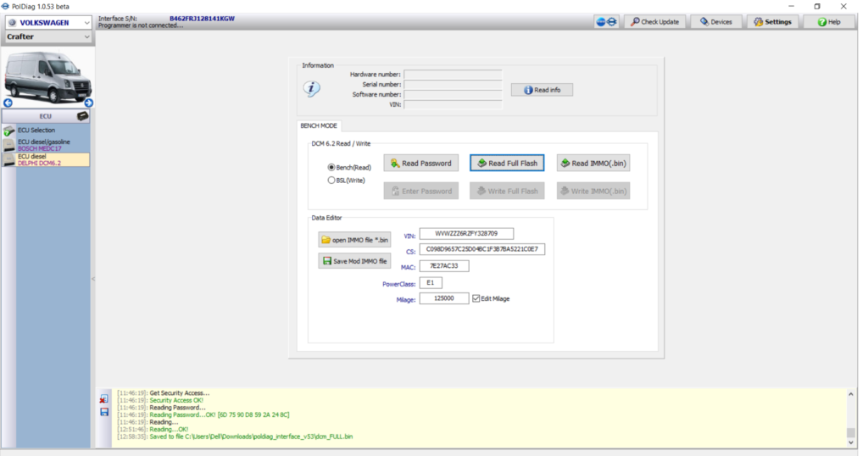
Task: Click the interface connection icon near Check Update
Action: pos(606,21)
